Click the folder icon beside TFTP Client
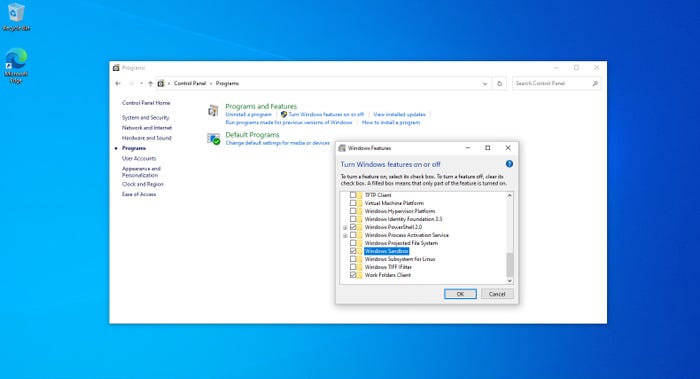 tap(359, 195)
